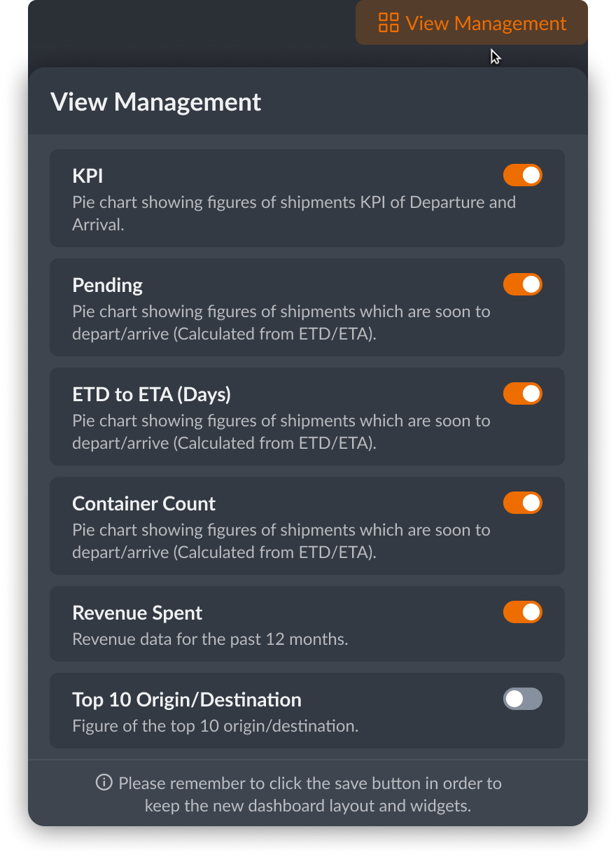Image resolution: width=616 pixels, height=857 pixels.
Task: Click the Container Count title
Action: tap(143, 503)
